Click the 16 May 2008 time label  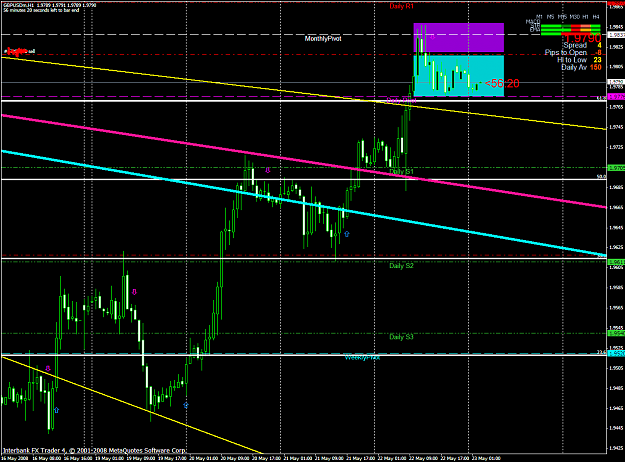coord(14,458)
